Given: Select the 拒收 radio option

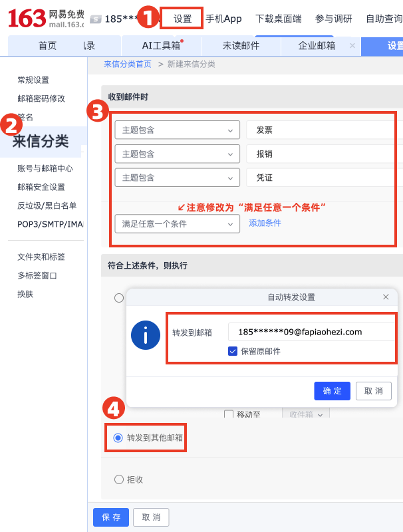Looking at the screenshot, I should pos(119,479).
